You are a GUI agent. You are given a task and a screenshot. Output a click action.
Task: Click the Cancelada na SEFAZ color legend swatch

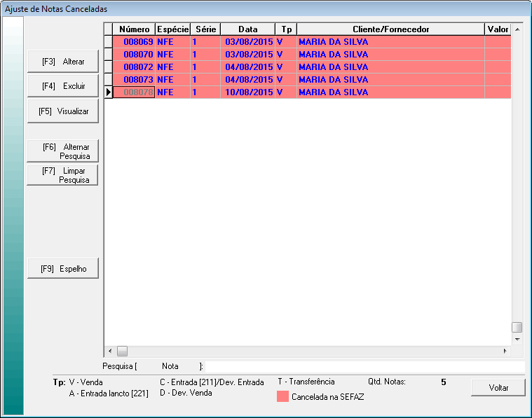(x=283, y=396)
